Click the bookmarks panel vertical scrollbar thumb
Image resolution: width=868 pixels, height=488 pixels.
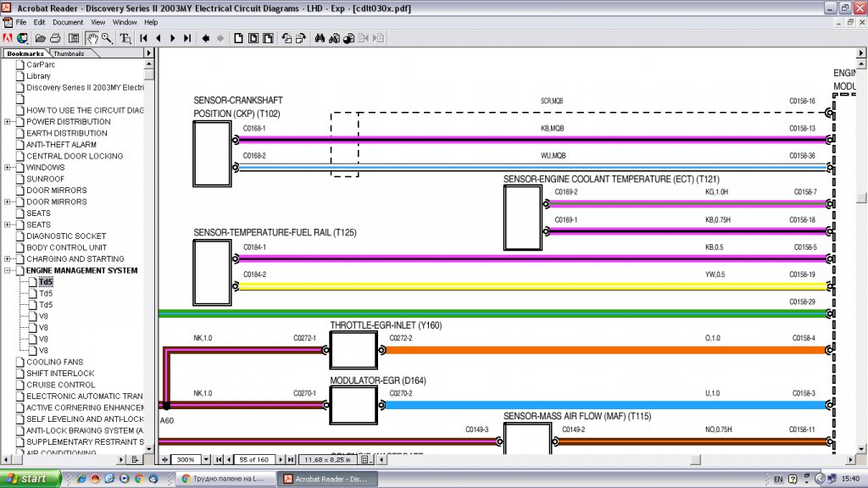coord(148,75)
